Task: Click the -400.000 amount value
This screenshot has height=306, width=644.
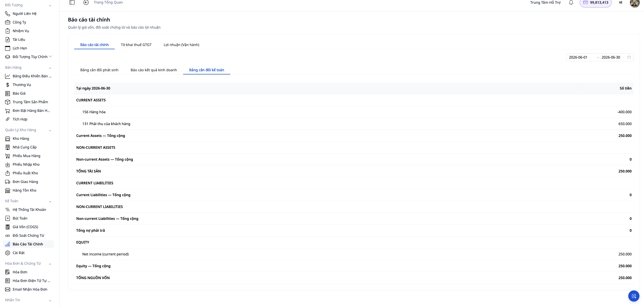Action: pos(624,112)
